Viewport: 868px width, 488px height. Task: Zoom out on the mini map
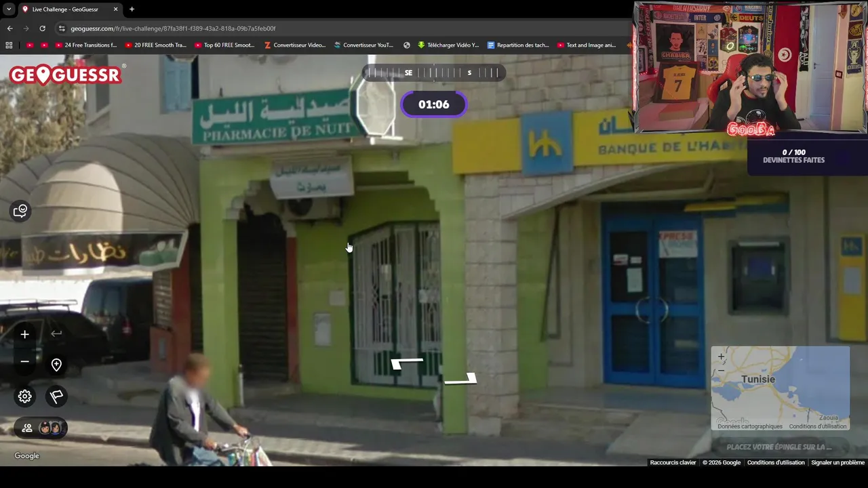[721, 370]
